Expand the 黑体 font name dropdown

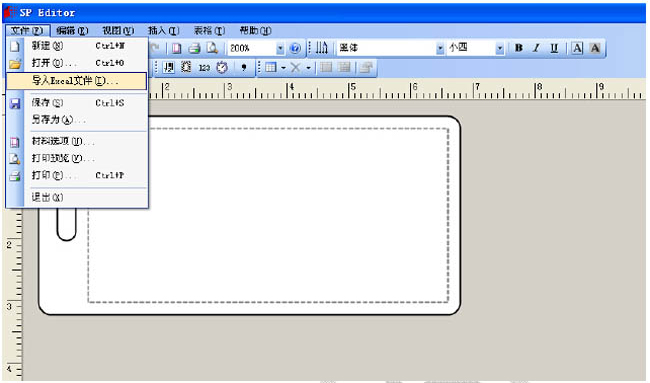pyautogui.click(x=440, y=48)
